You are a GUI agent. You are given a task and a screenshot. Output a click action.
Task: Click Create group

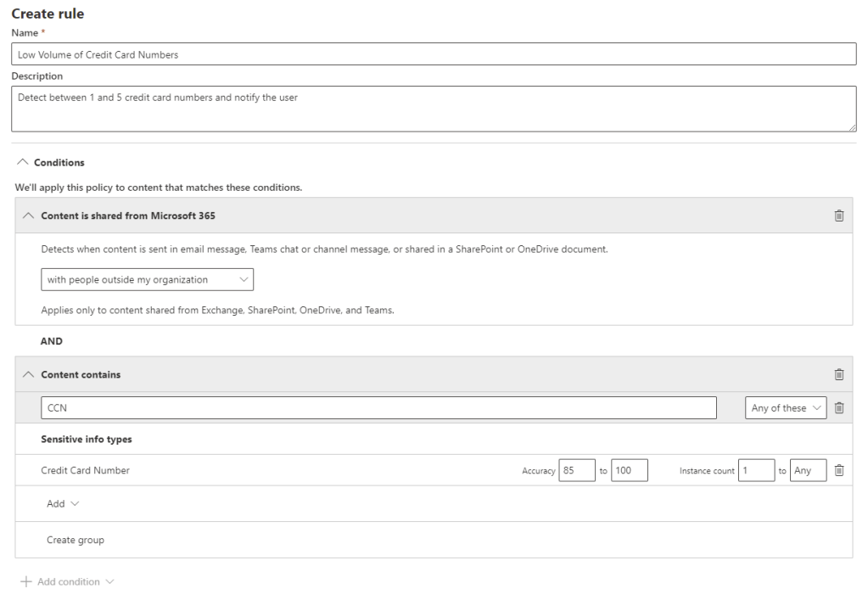pyautogui.click(x=76, y=540)
